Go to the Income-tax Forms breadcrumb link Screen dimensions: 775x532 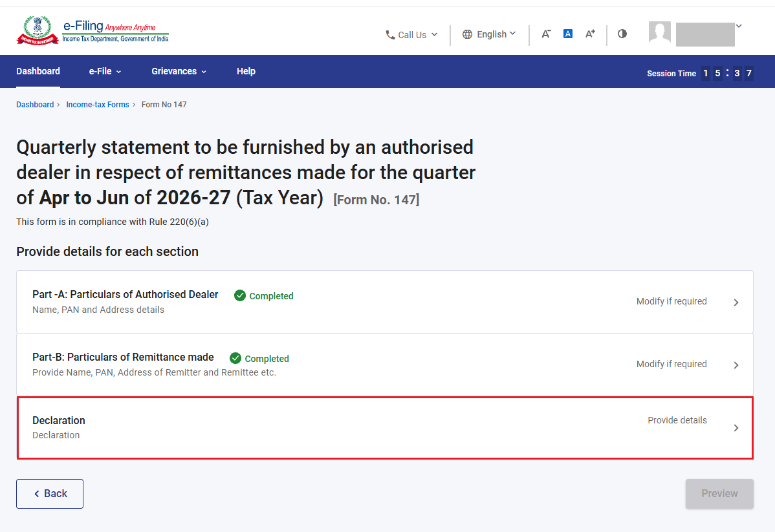[98, 105]
